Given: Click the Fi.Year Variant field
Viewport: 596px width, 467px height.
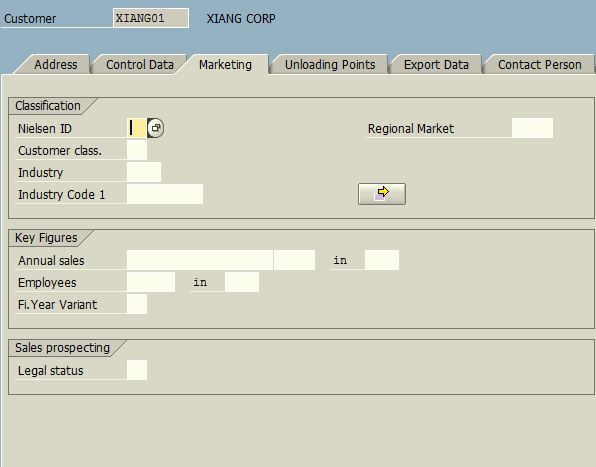Looking at the screenshot, I should pyautogui.click(x=137, y=304).
